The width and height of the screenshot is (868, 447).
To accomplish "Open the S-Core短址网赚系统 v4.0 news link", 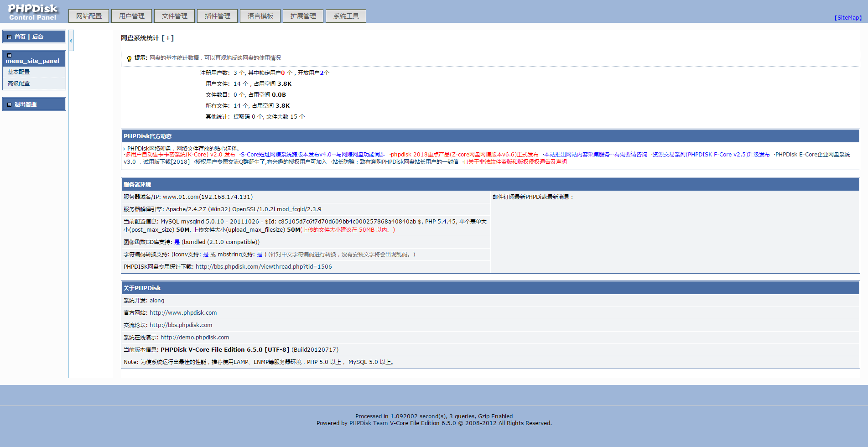I will pos(313,155).
